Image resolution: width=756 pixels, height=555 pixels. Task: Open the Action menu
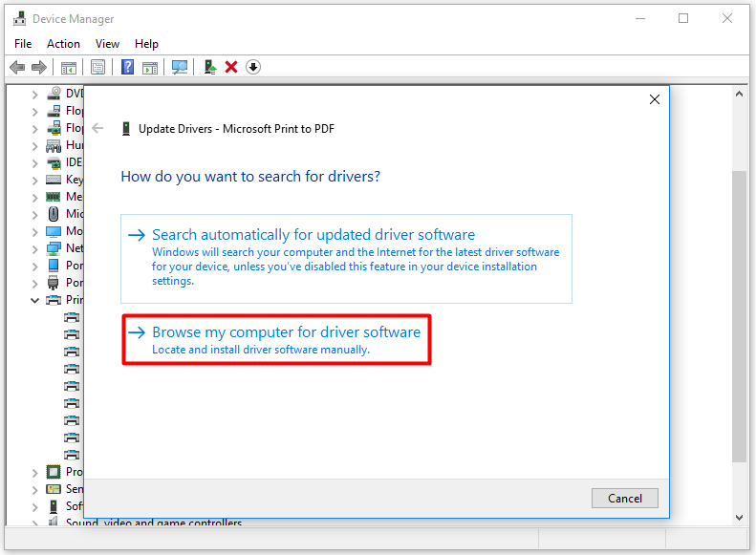pos(63,44)
